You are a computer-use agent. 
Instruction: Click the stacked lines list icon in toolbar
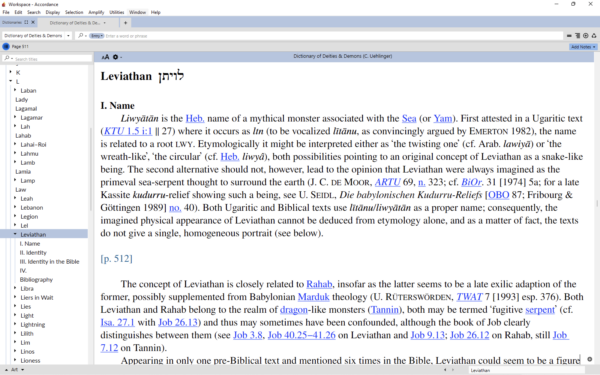577,36
